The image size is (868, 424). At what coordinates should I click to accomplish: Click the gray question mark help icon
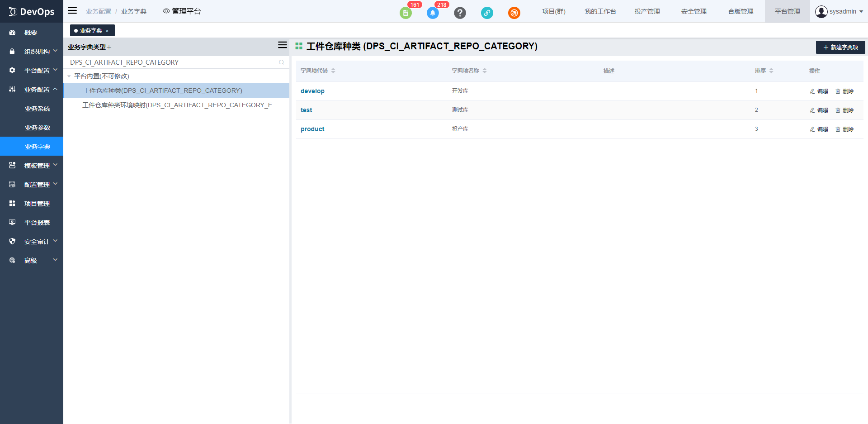460,13
